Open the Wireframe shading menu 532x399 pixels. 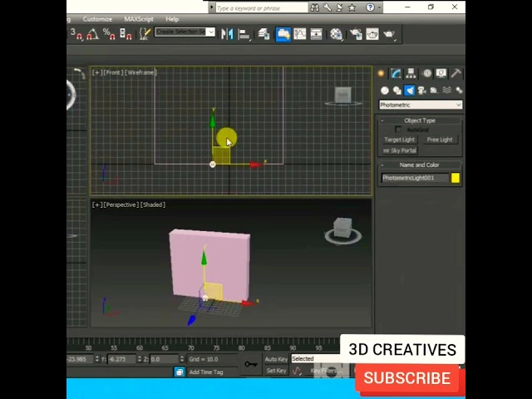pyautogui.click(x=140, y=72)
